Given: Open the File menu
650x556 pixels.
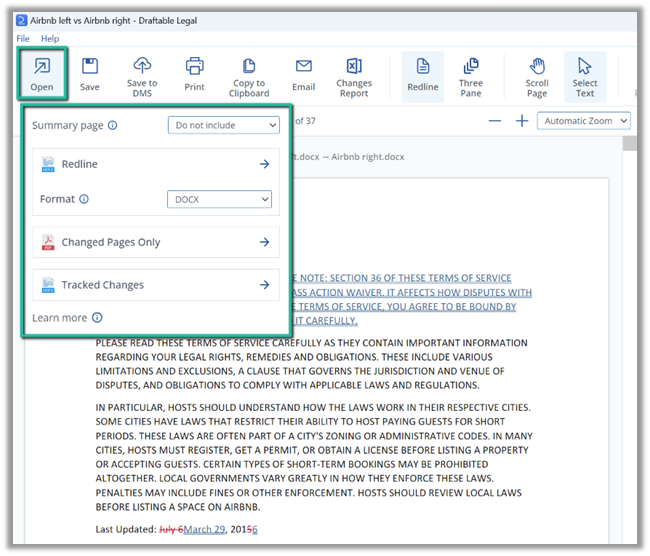Looking at the screenshot, I should (x=23, y=39).
